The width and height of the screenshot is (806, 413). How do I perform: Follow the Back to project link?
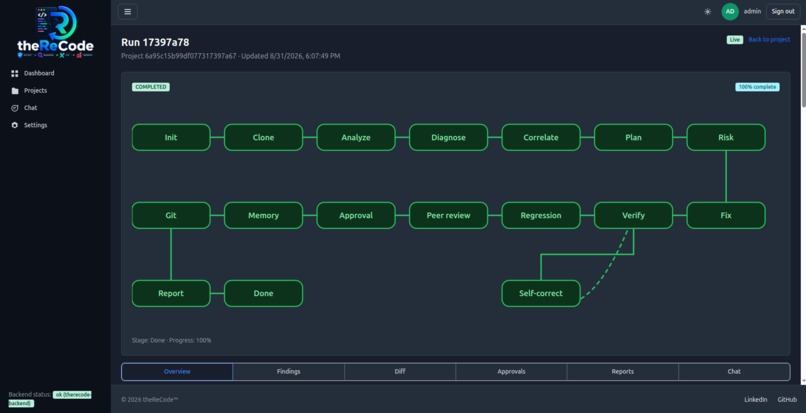[769, 40]
